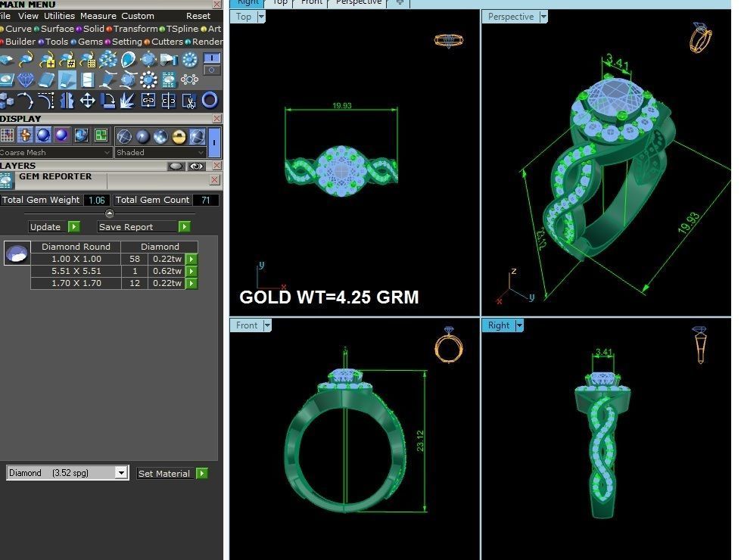741x560 pixels.
Task: Select the arc with points curve tool
Action: (26, 100)
